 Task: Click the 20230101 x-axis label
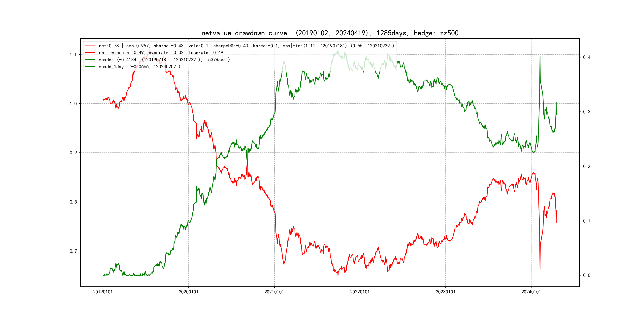point(445,292)
